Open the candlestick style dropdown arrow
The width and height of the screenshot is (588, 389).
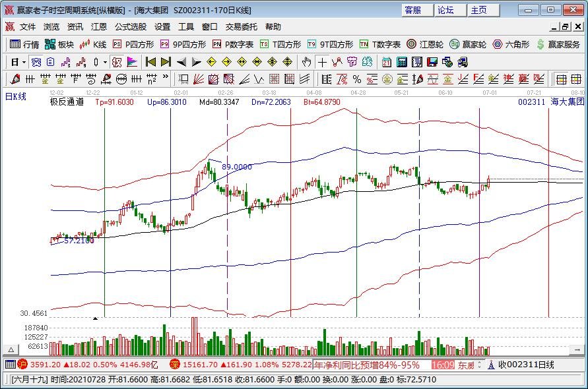(106, 62)
